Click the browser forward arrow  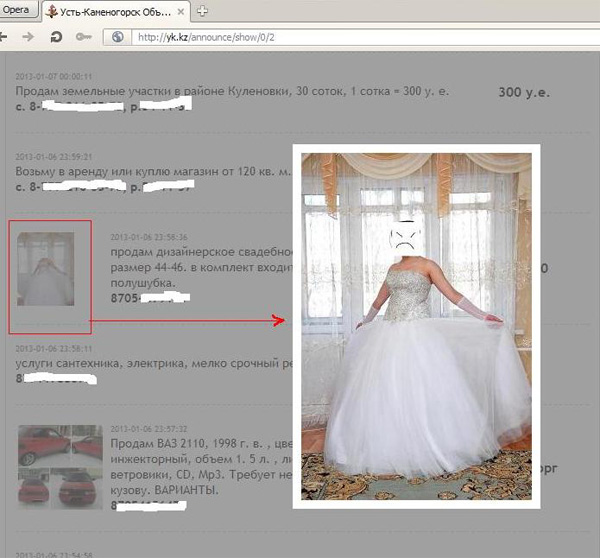(29, 37)
